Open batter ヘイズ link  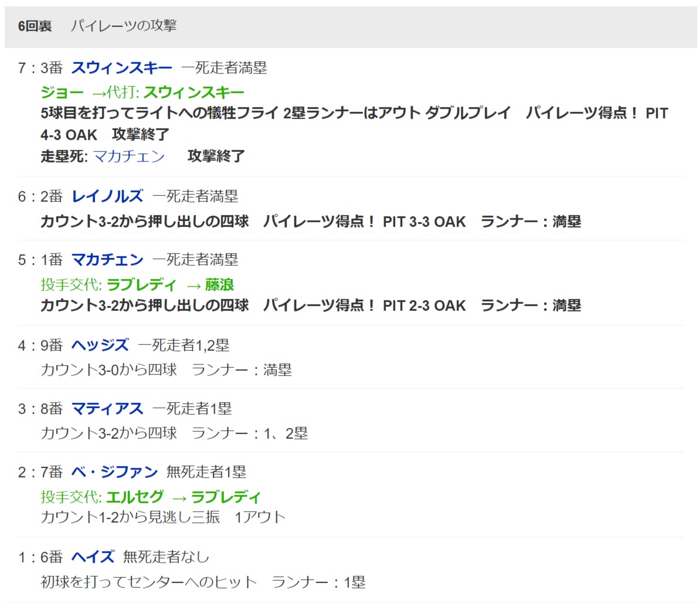pos(93,557)
